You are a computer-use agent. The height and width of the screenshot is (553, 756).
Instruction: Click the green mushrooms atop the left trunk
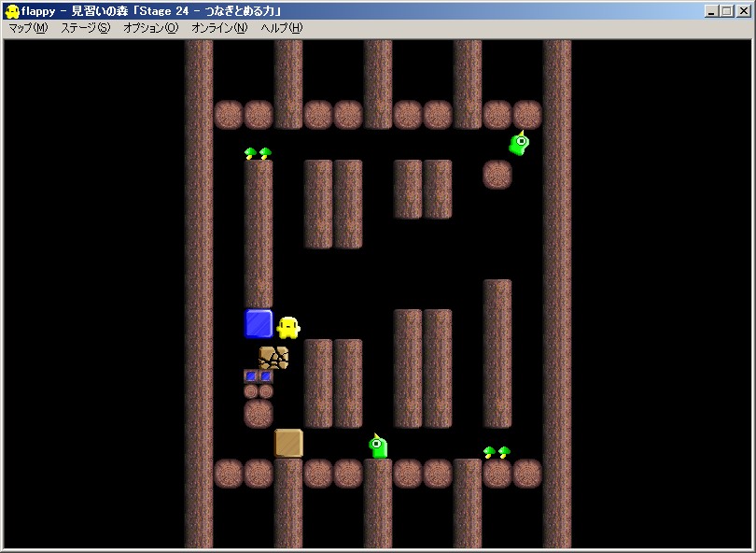(x=258, y=153)
